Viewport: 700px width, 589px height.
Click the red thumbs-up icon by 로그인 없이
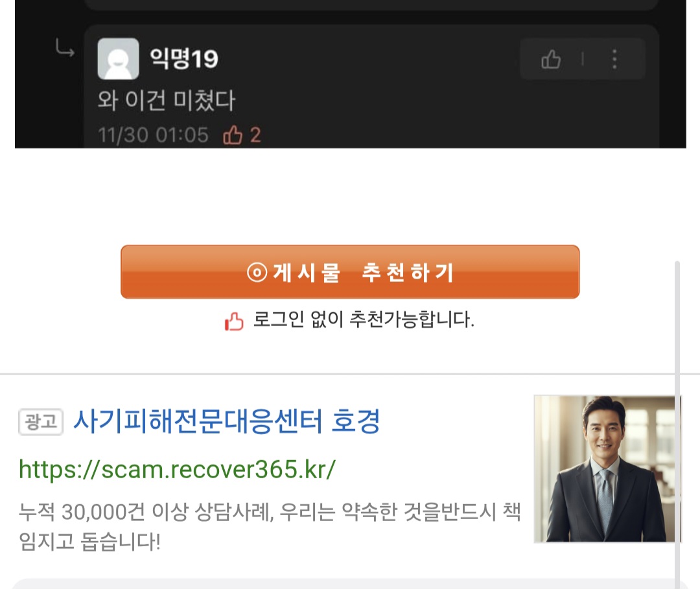[x=234, y=321]
